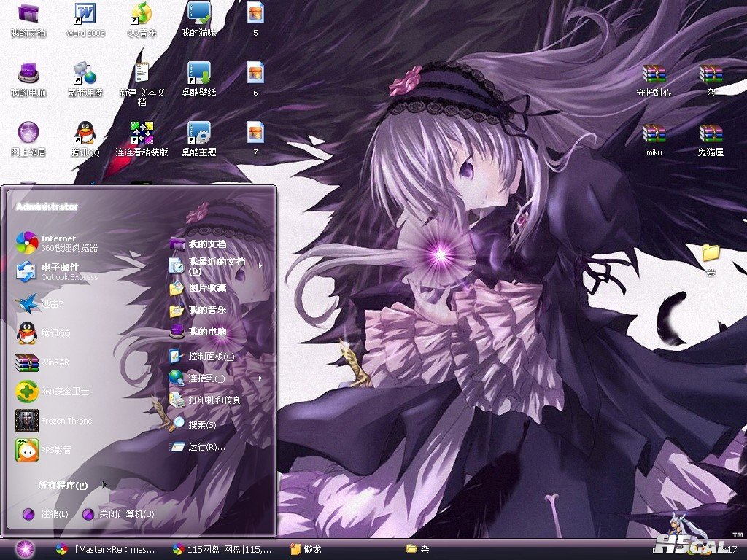Click 注销 log off button
747x560 pixels.
coord(46,514)
